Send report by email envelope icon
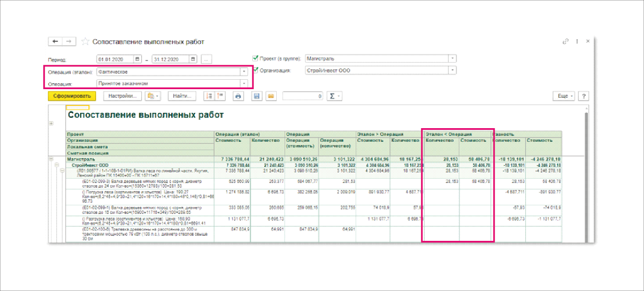Viewport: 644px width, 291px height. (270, 96)
